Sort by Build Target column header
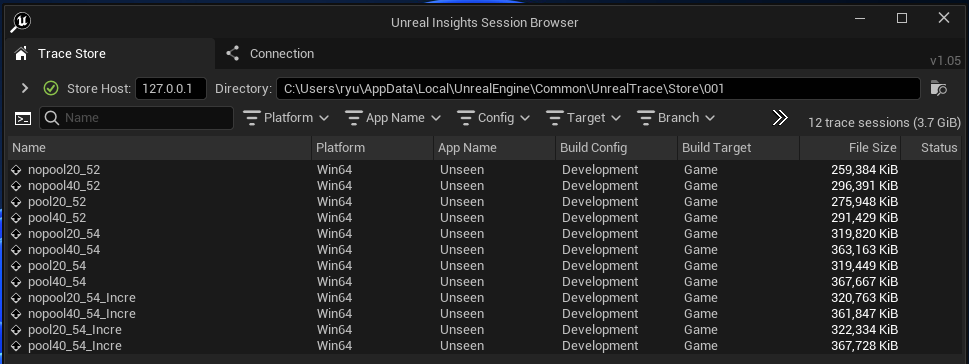 [738, 148]
